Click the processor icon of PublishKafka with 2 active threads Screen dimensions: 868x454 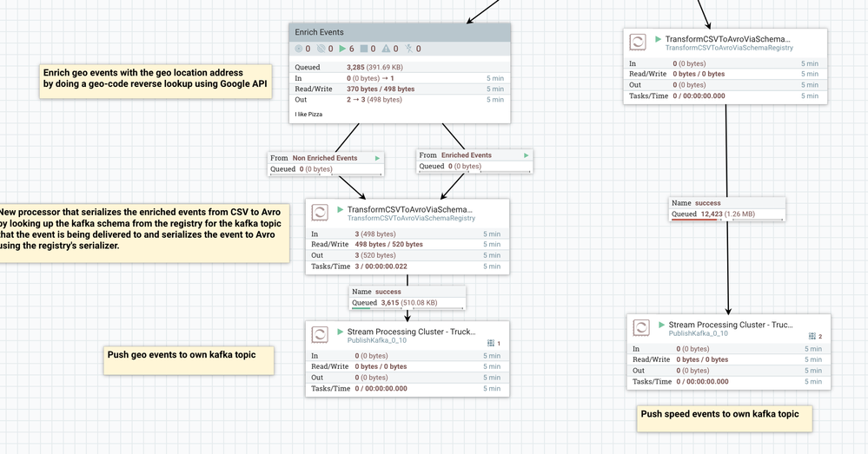(x=641, y=328)
